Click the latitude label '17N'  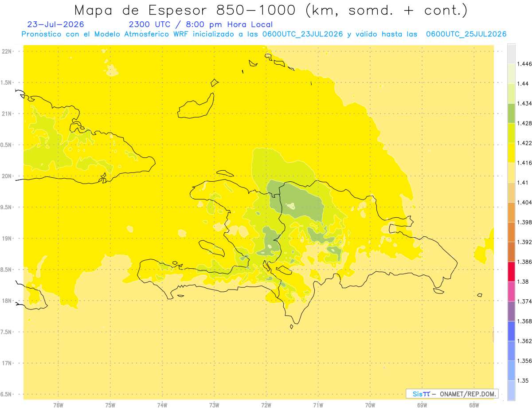coord(7,363)
